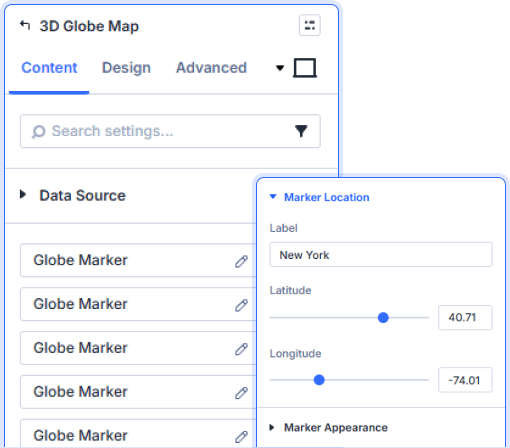Open the module options icon at top right
The image size is (510, 448).
310,25
